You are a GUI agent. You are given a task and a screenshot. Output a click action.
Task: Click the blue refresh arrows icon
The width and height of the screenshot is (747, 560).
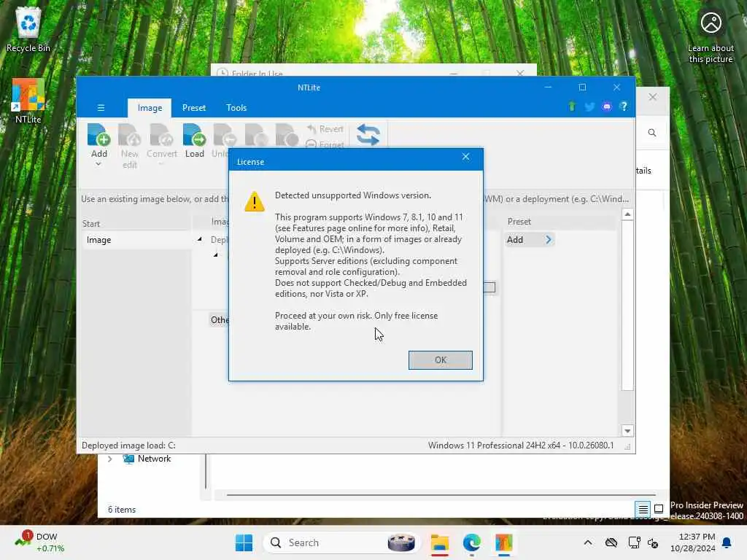tap(368, 135)
